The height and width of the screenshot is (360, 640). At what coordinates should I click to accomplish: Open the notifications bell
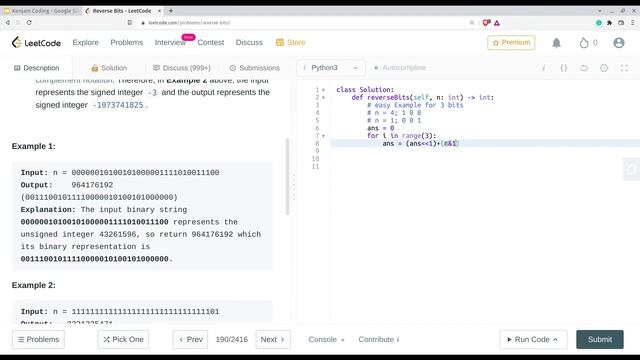tap(556, 42)
